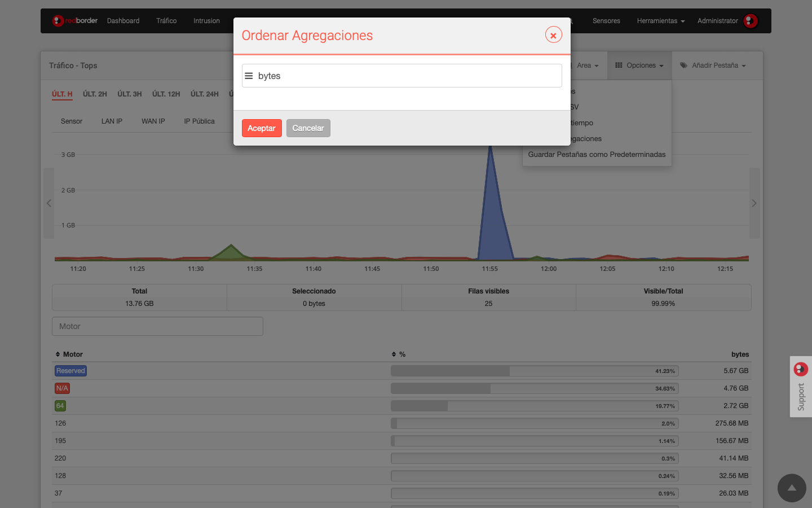Open the Dashboard menu item
812x508 pixels.
click(123, 21)
